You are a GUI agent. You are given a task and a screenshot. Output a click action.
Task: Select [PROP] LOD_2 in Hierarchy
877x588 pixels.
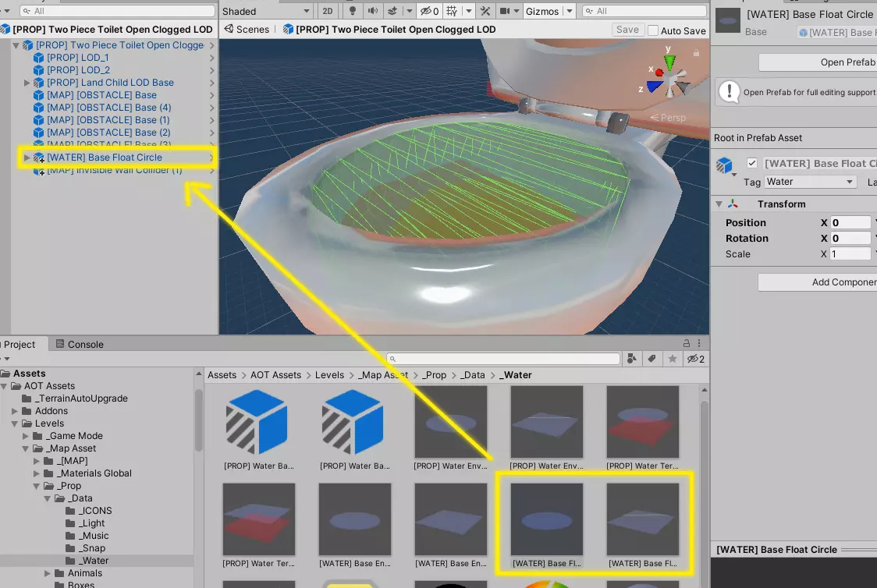(x=78, y=70)
